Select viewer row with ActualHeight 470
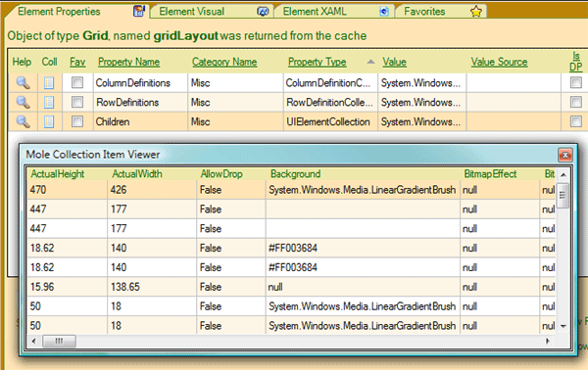588x370 pixels. 292,190
